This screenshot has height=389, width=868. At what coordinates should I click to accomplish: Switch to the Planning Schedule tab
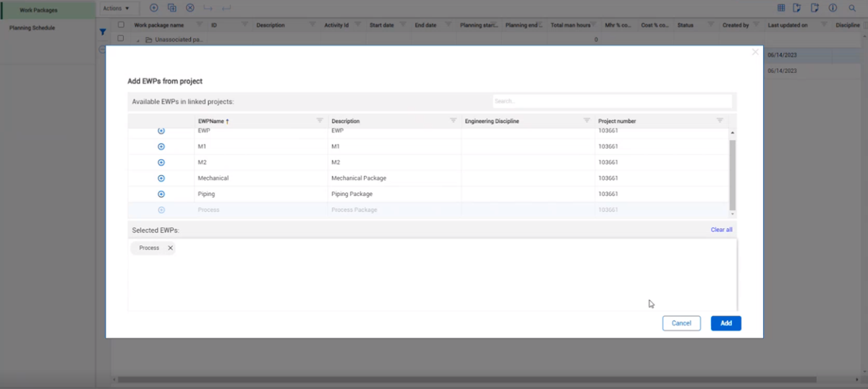coord(32,28)
